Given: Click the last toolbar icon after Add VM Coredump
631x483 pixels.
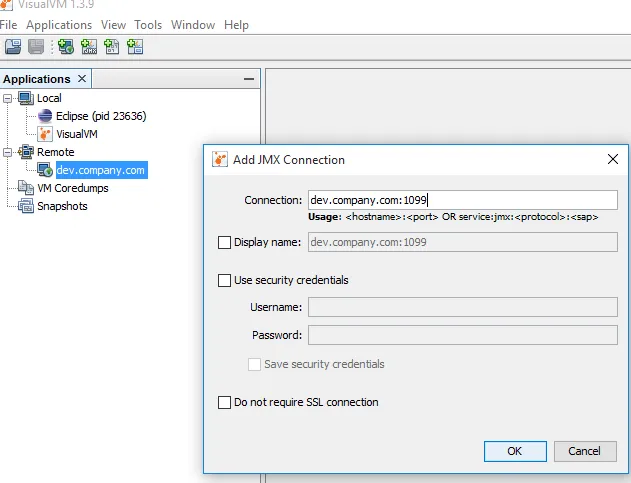Looking at the screenshot, I should [x=135, y=47].
